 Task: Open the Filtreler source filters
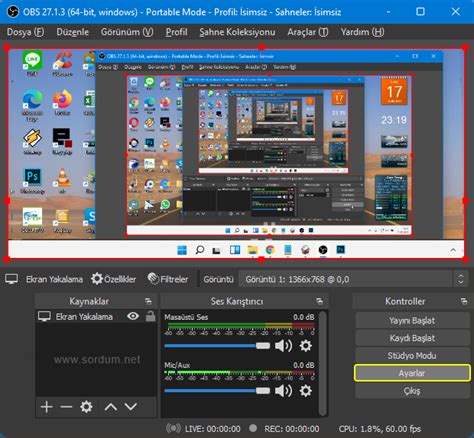168,279
